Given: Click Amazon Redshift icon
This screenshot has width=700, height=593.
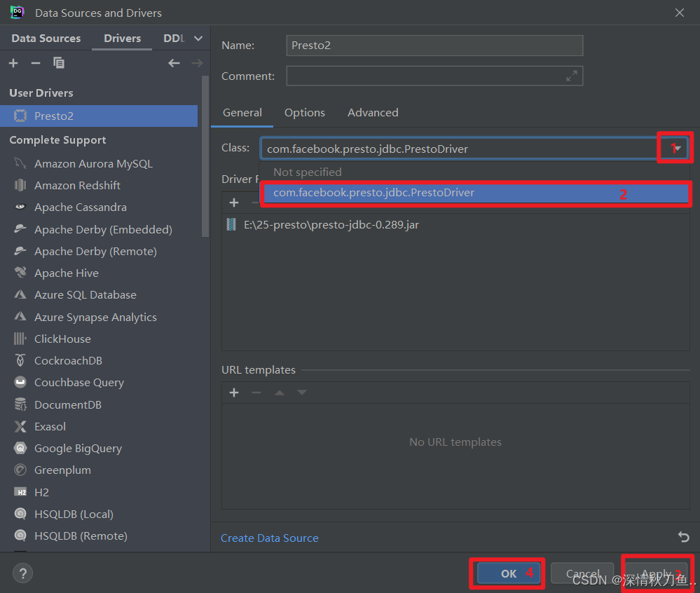Looking at the screenshot, I should pyautogui.click(x=20, y=185).
